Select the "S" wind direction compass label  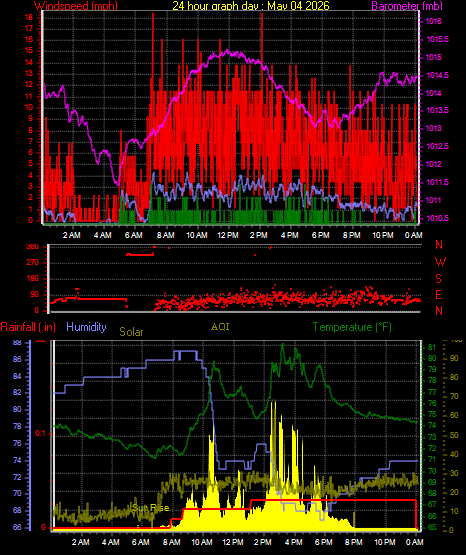[x=438, y=279]
